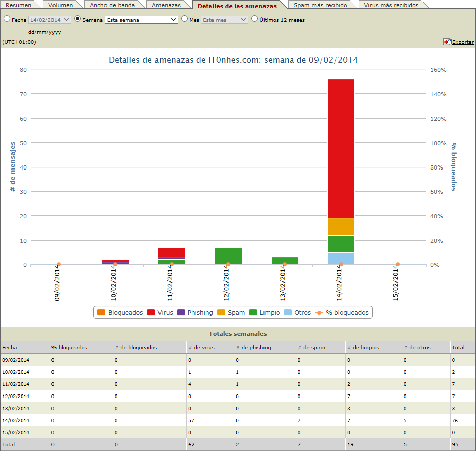Click the Exportar export icon
This screenshot has width=476, height=451.
click(x=446, y=42)
